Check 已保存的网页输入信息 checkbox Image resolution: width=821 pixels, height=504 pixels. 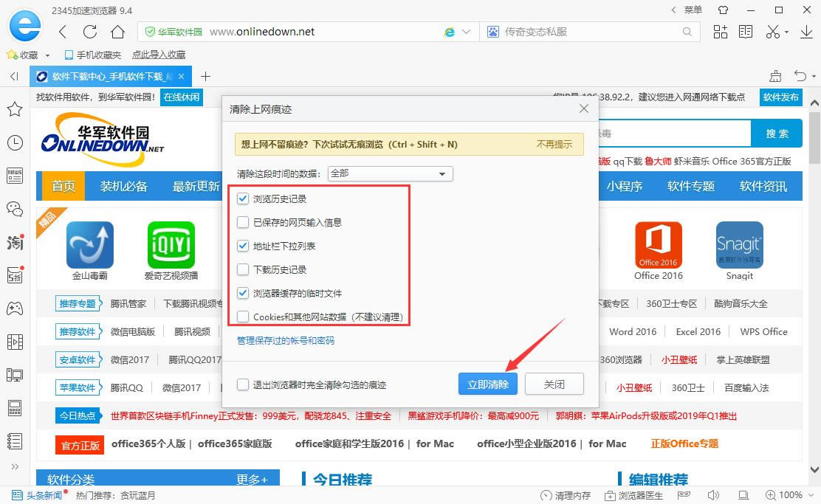tap(242, 222)
